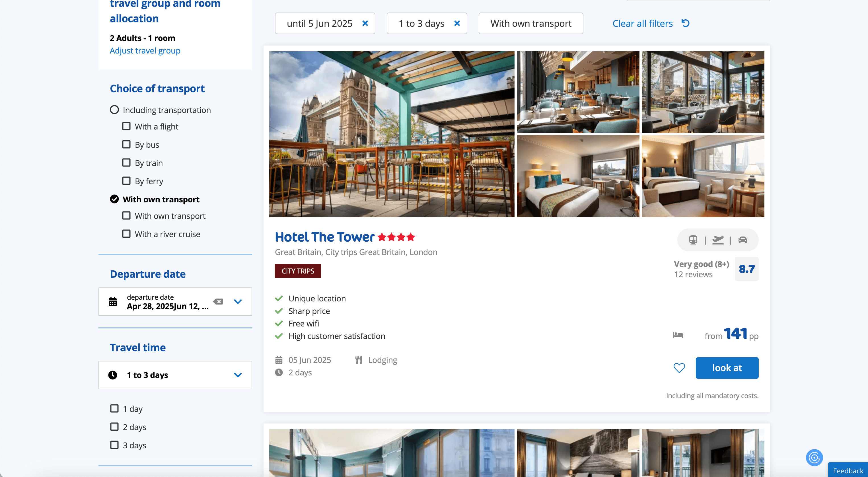Click the calendar icon in departure date
Screen dimensions: 868x477
[112, 302]
